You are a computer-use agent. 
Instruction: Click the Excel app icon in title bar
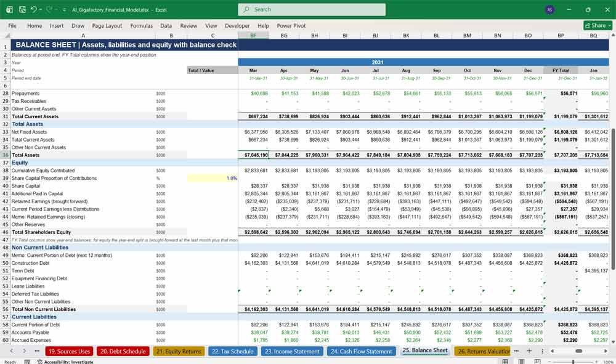click(9, 9)
